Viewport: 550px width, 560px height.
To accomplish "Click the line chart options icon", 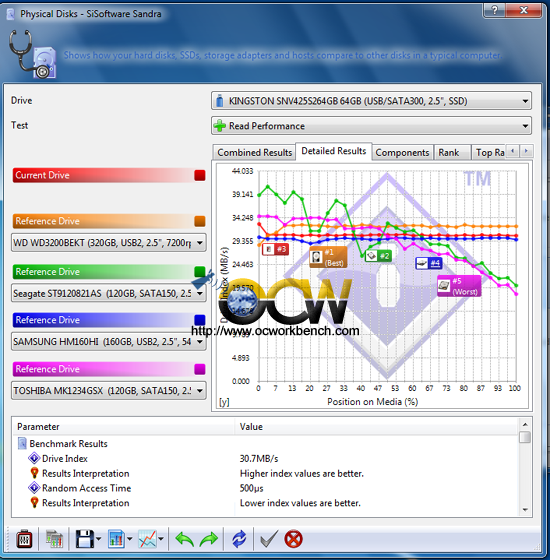I will tap(148, 539).
